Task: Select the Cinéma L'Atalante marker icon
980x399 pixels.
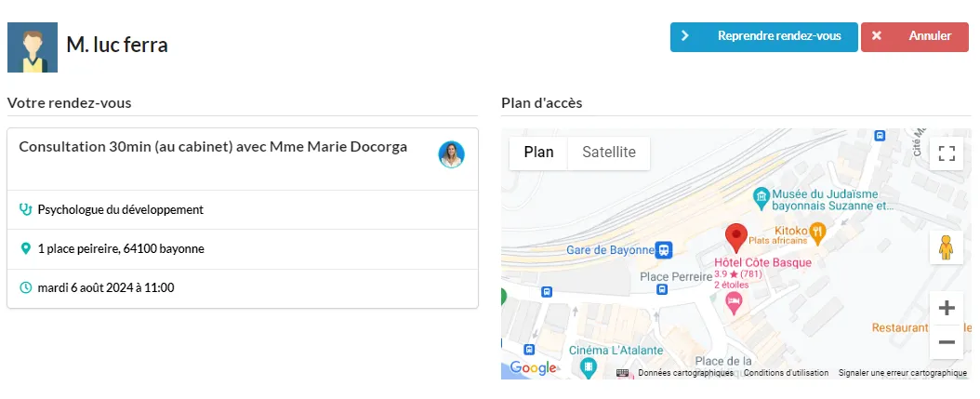Action: [x=588, y=367]
